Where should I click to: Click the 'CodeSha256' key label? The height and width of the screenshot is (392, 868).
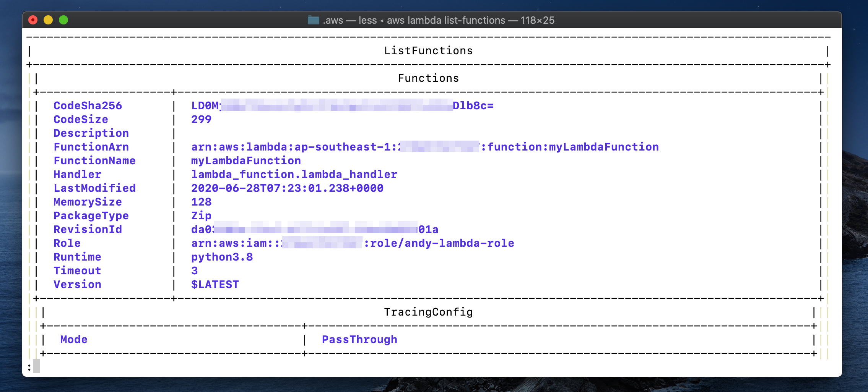[x=88, y=106]
